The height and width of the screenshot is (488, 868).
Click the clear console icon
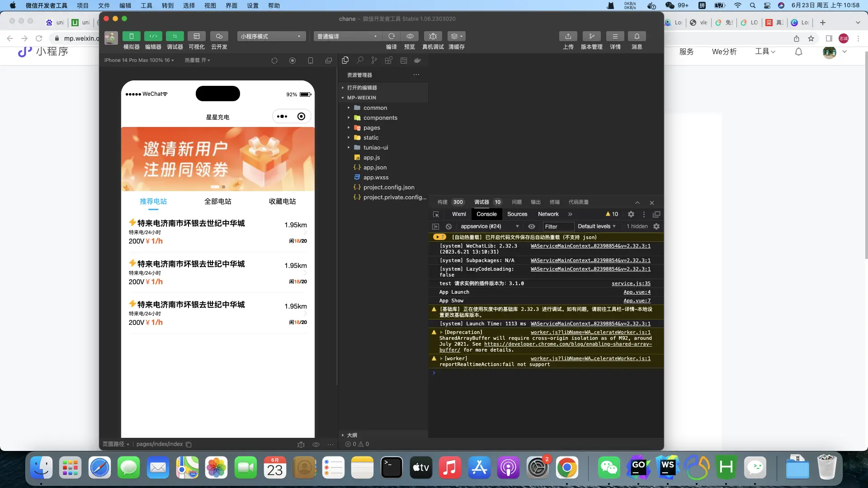click(x=448, y=226)
